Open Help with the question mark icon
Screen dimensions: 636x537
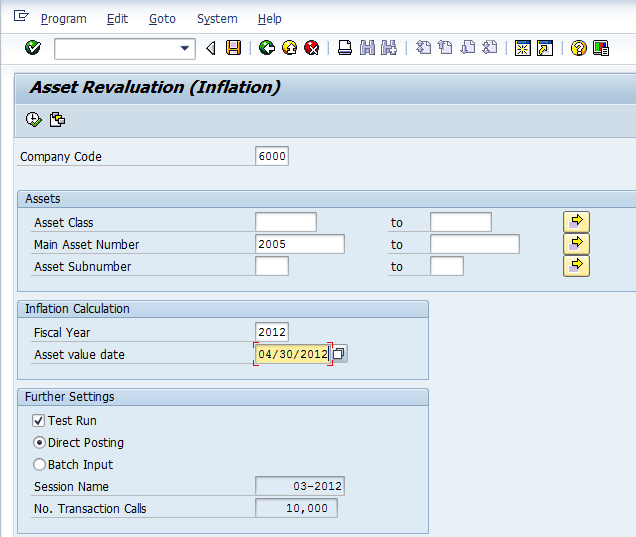coord(578,48)
